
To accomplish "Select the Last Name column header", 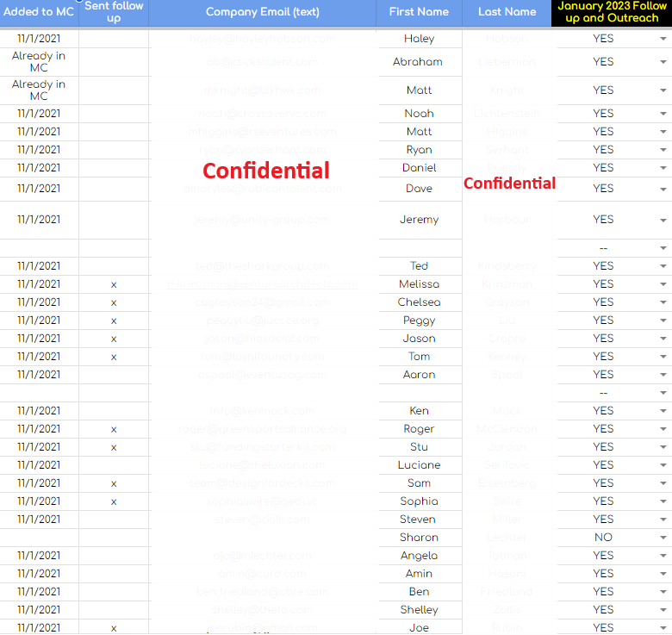I will (507, 13).
